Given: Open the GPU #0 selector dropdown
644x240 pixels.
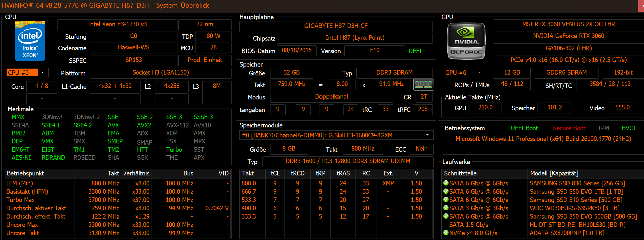Looking at the screenshot, I should pos(480,72).
